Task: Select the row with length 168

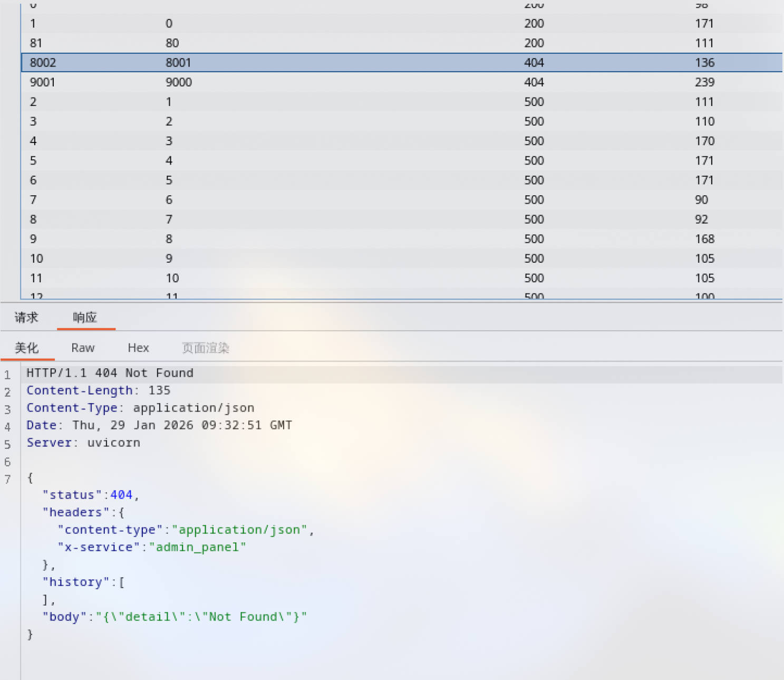Action: (402, 239)
